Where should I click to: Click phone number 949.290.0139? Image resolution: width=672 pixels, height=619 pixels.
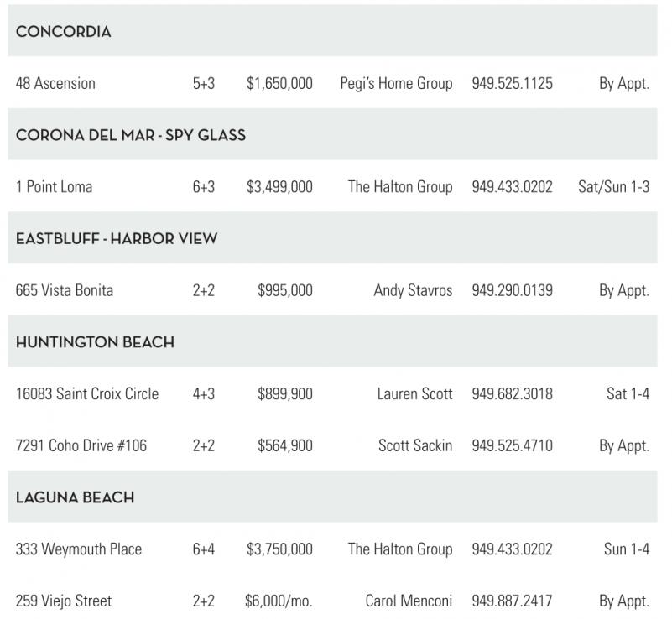point(512,291)
